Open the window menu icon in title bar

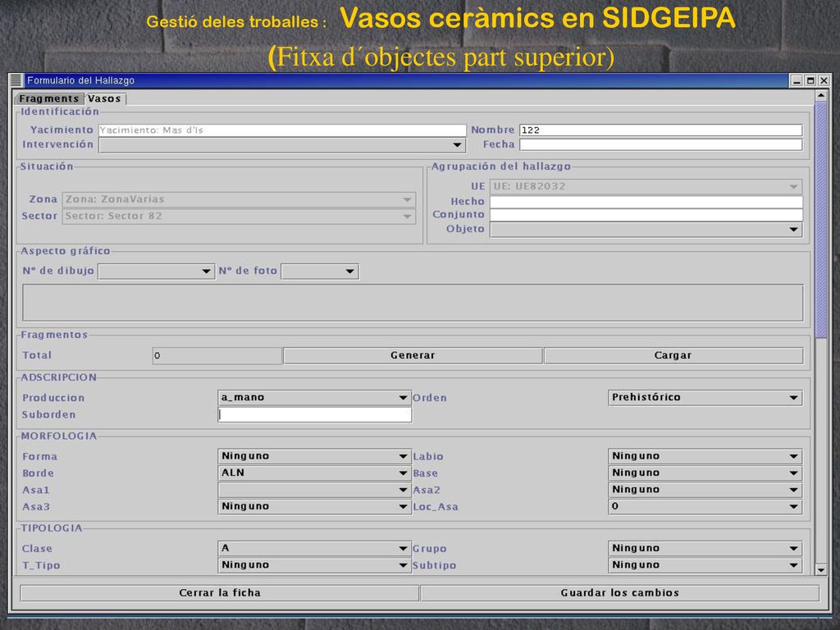click(16, 80)
